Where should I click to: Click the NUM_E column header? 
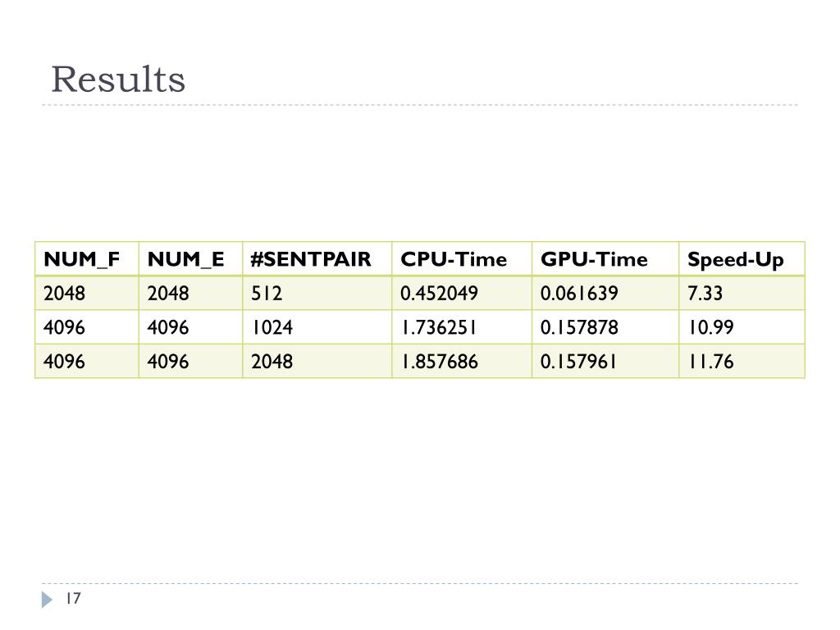[185, 259]
